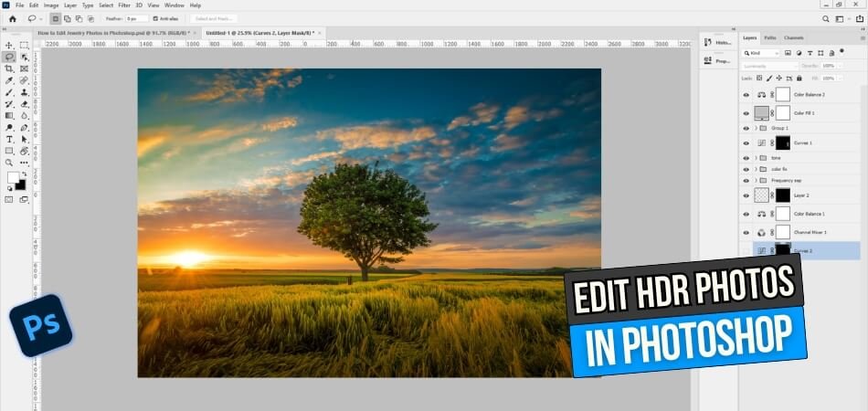
Task: Hide the Channel Mixer 1 layer
Action: pos(746,232)
